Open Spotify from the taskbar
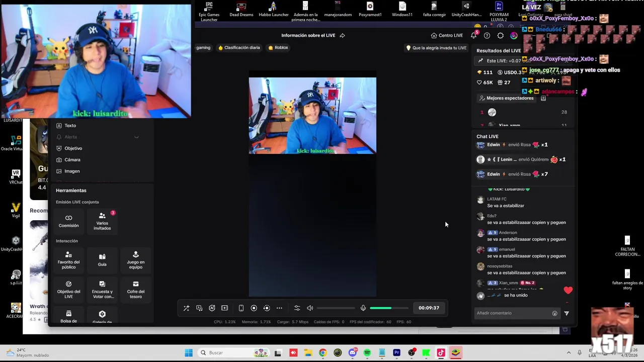644x362 pixels. (x=367, y=353)
